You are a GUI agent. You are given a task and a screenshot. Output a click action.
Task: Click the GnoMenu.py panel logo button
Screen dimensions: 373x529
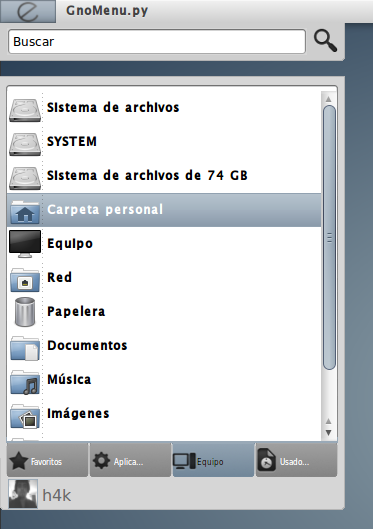point(28,11)
